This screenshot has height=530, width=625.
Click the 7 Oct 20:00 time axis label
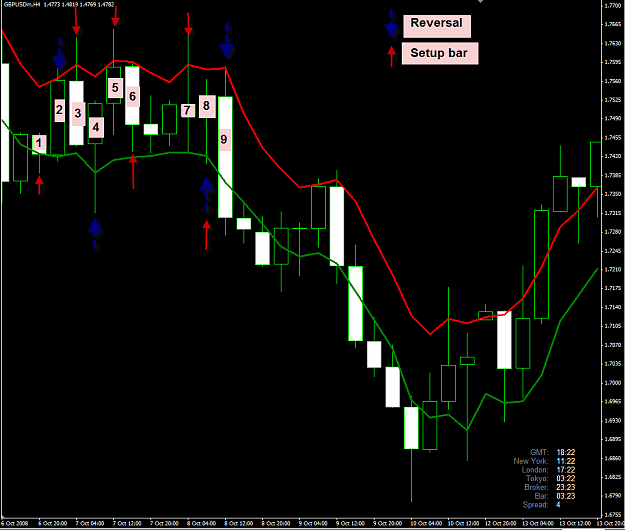click(x=164, y=523)
